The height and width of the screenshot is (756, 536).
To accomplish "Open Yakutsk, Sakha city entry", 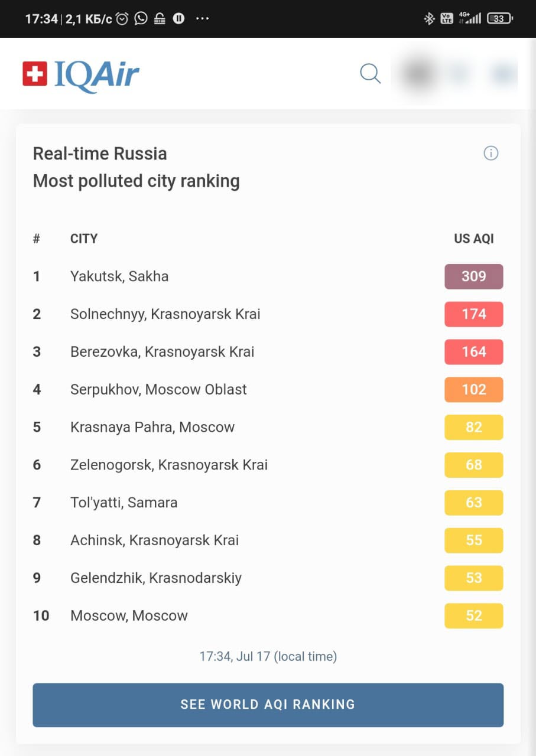I will pos(119,276).
